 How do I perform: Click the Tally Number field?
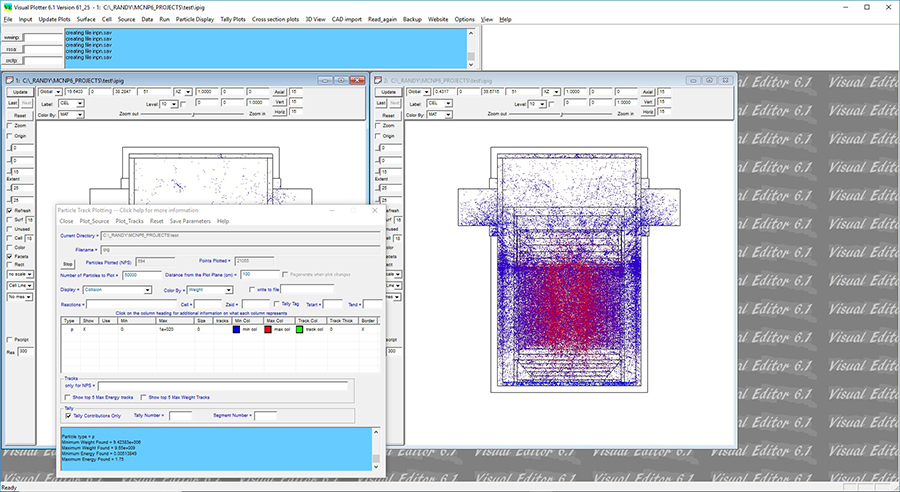(x=180, y=416)
